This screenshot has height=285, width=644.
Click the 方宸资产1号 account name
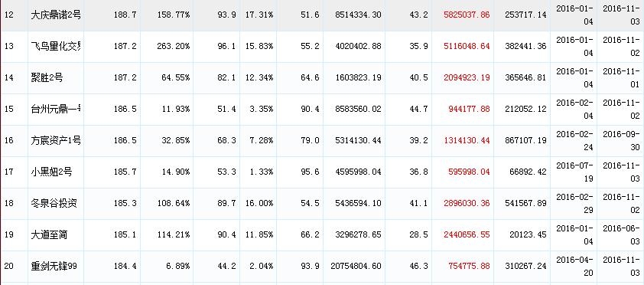pyautogui.click(x=56, y=141)
